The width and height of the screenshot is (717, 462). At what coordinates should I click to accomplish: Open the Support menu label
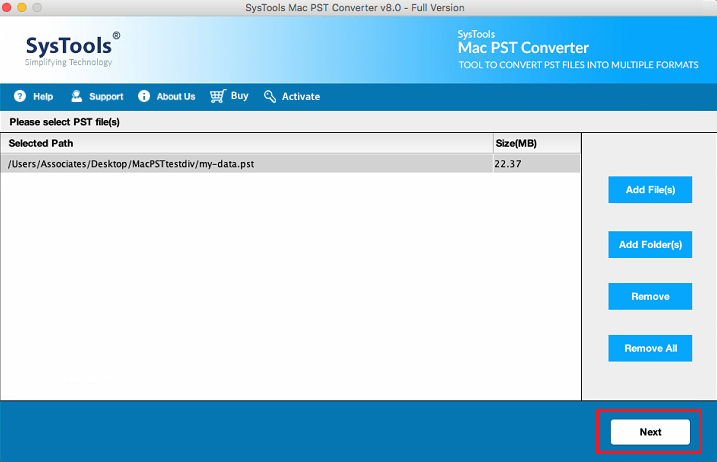click(x=106, y=97)
